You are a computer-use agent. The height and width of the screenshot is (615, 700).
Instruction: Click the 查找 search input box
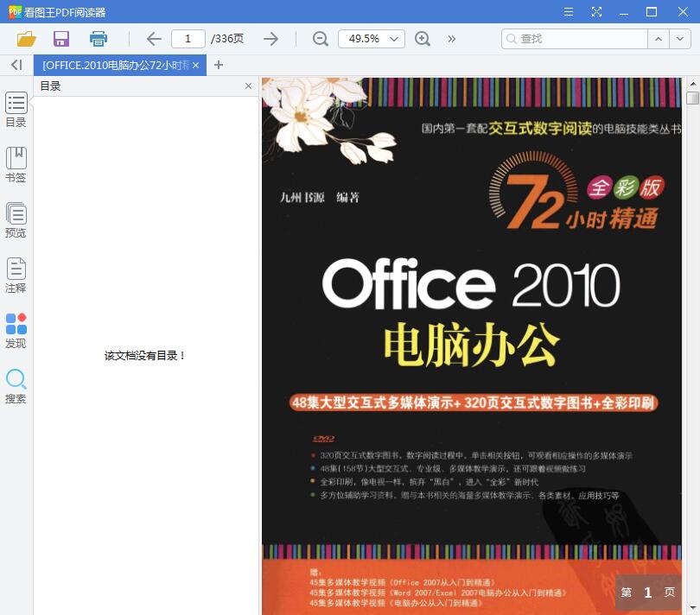(574, 39)
